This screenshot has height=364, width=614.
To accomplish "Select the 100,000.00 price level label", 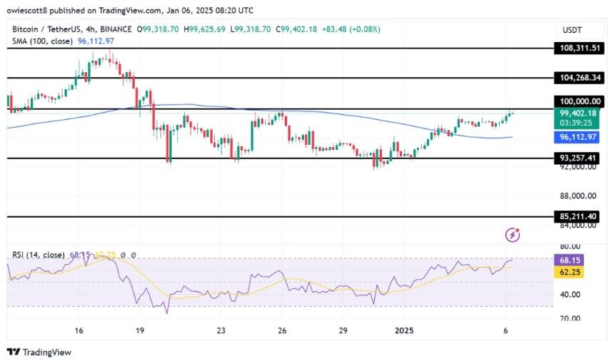I will pos(580,101).
